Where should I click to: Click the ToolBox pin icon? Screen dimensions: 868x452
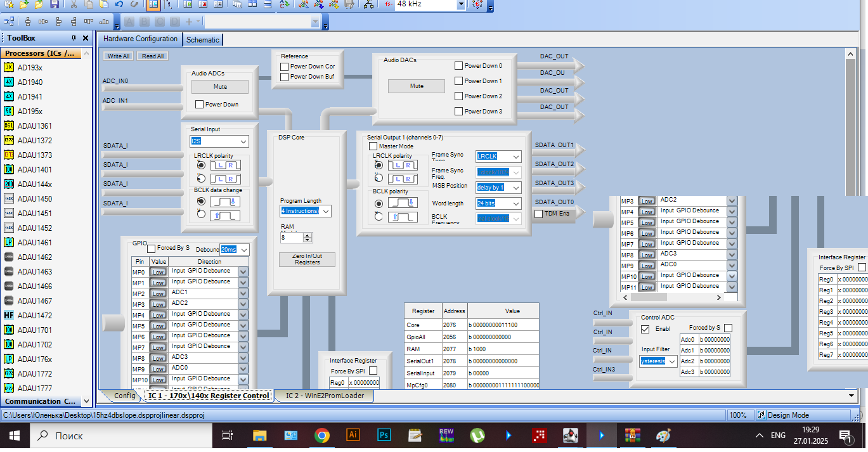pyautogui.click(x=74, y=38)
